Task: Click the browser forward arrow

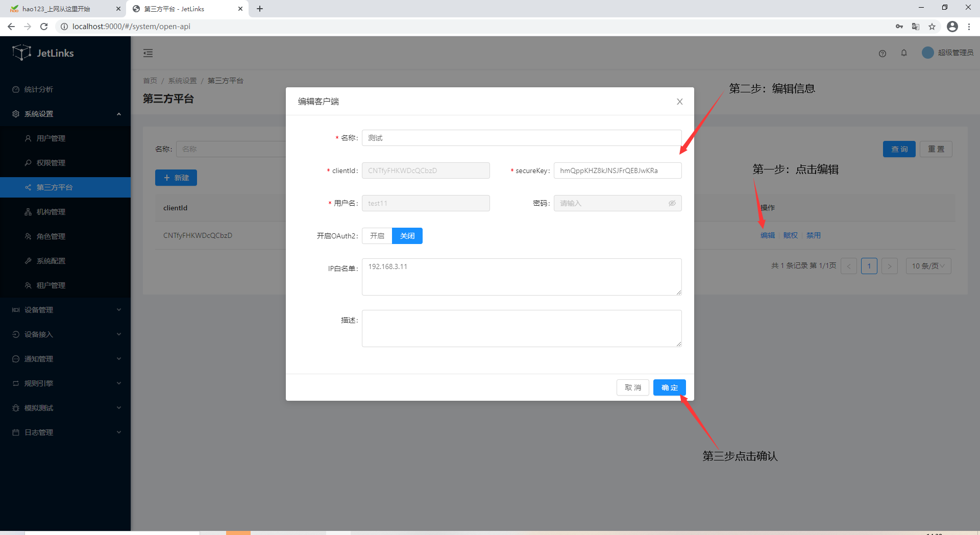Action: [x=28, y=27]
